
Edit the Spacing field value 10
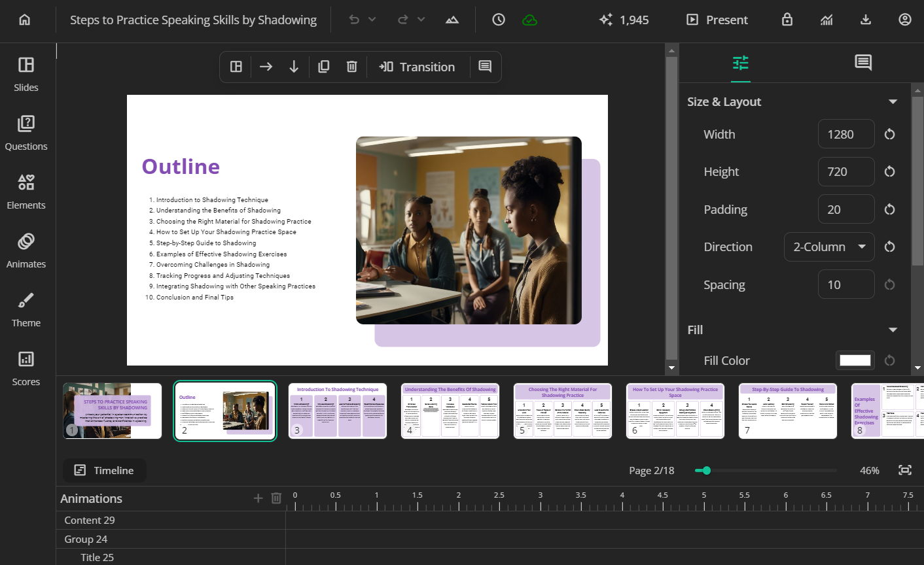[x=846, y=284]
